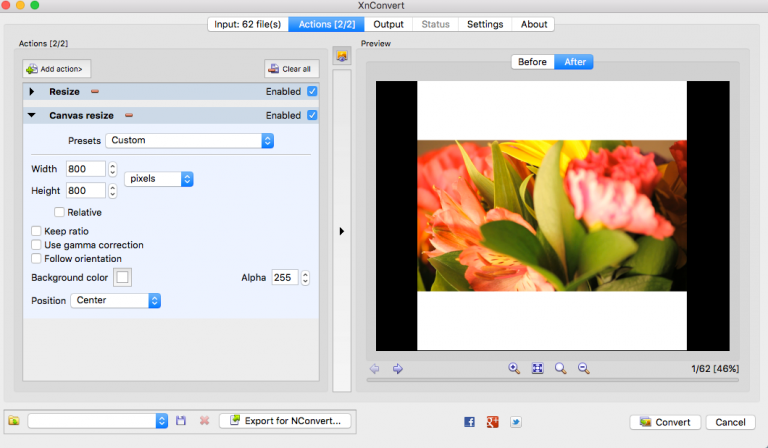Switch to the Output tab
The image size is (768, 448).
click(x=388, y=24)
